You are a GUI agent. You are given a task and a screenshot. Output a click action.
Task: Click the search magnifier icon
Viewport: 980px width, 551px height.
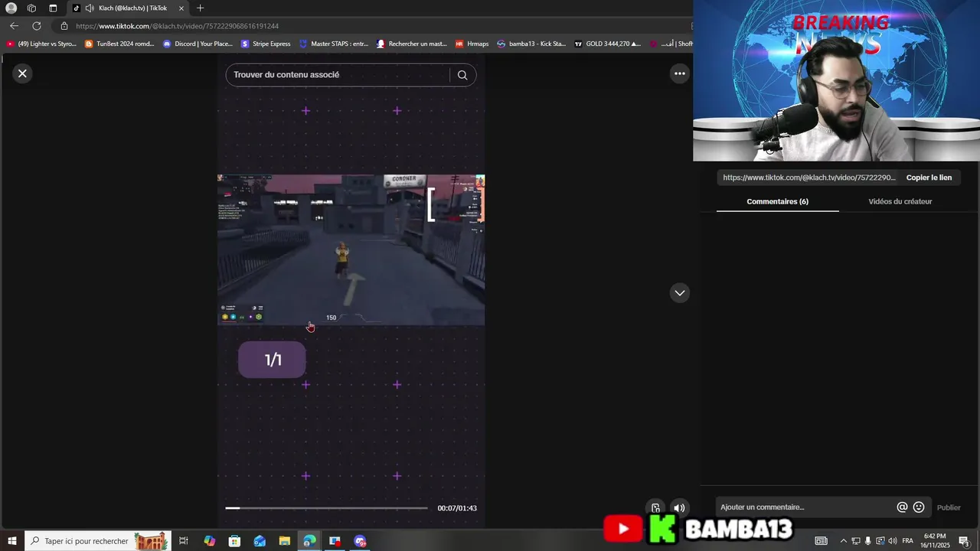[462, 75]
